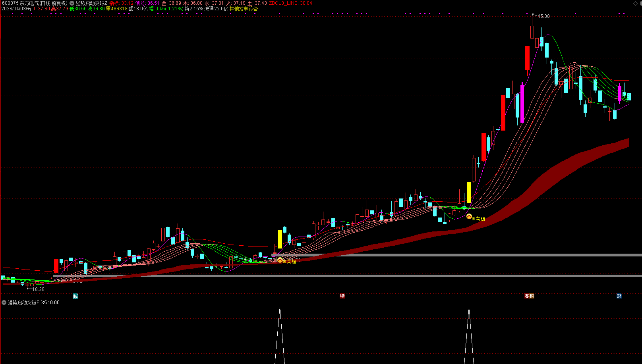This screenshot has width=642, height=364.
Task: Click the 强势启动突破F sub-indicator name
Action: (x=23, y=302)
